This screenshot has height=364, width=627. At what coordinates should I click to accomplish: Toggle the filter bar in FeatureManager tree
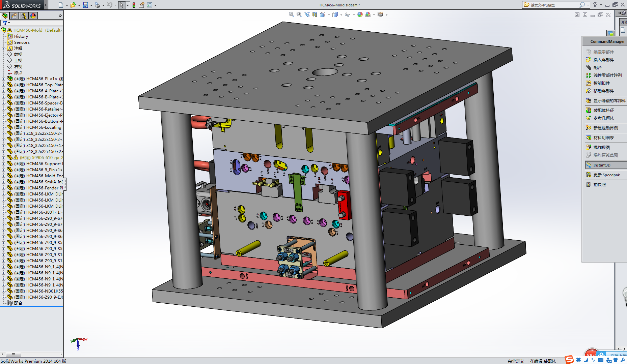(x=5, y=23)
